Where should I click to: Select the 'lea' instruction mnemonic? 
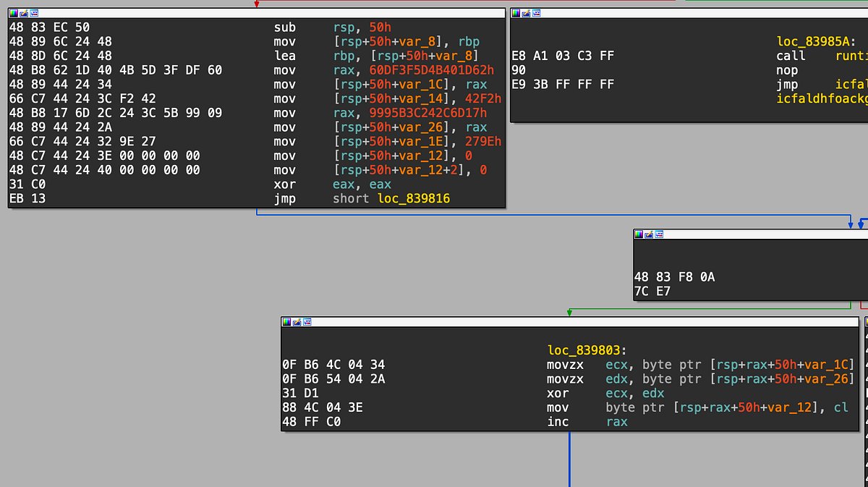click(285, 56)
